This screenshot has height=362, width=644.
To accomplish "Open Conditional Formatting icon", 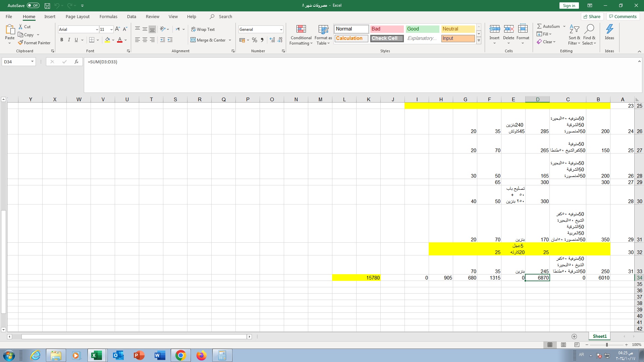I will coord(301,29).
